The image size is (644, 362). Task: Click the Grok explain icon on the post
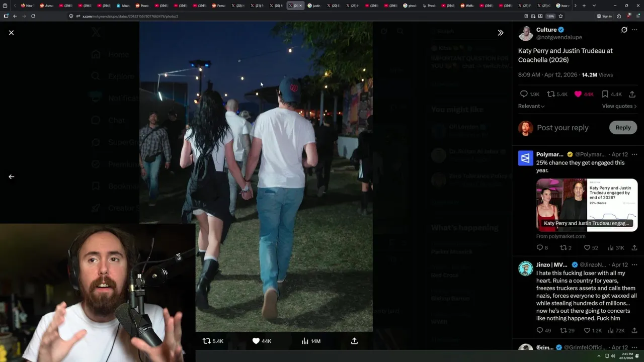[624, 30]
